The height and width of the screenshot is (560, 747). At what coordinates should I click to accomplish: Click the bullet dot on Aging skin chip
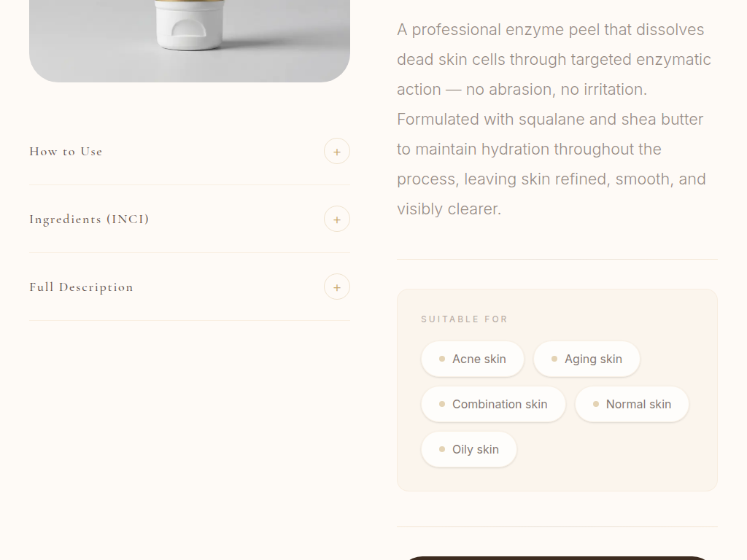(x=554, y=359)
